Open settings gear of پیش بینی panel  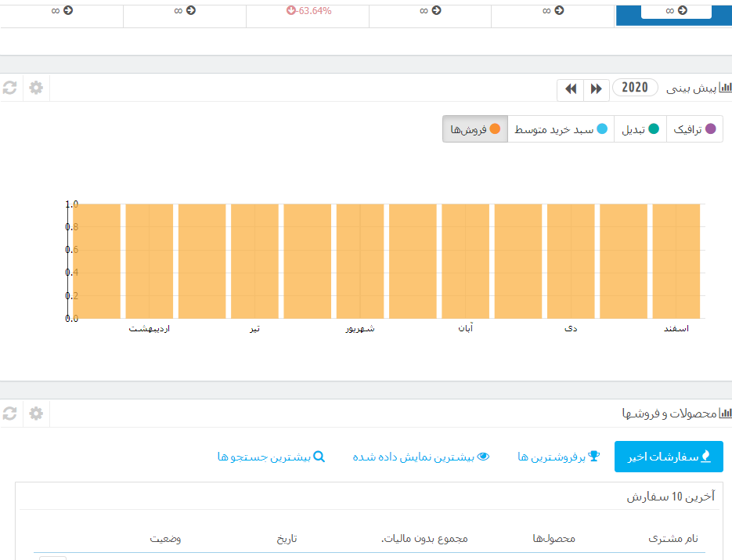(x=36, y=88)
